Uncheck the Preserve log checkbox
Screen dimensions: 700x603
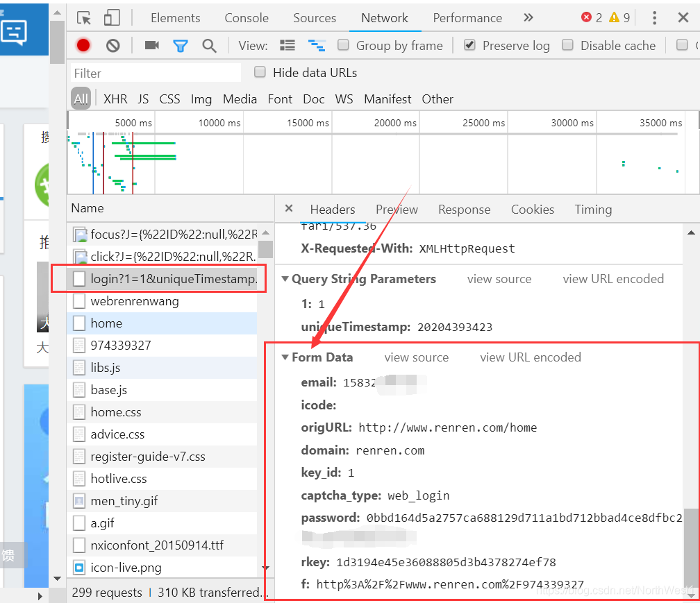(469, 45)
